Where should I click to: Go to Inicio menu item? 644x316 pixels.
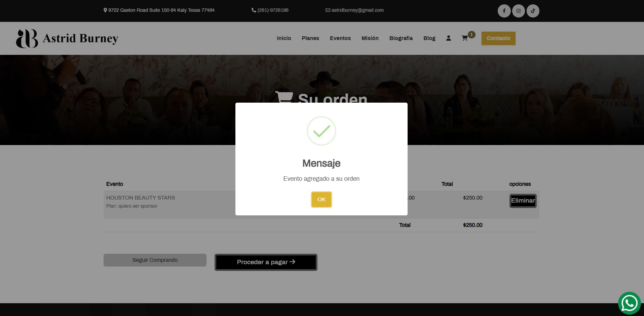click(284, 38)
